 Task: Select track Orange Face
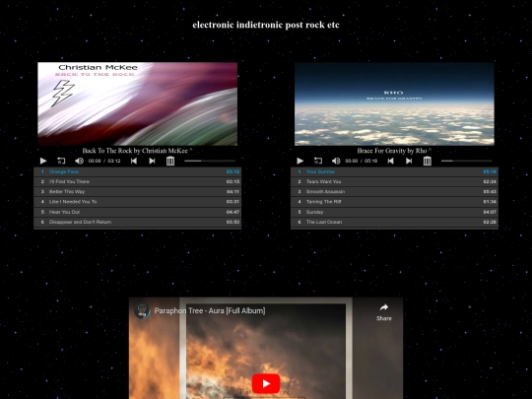137,171
